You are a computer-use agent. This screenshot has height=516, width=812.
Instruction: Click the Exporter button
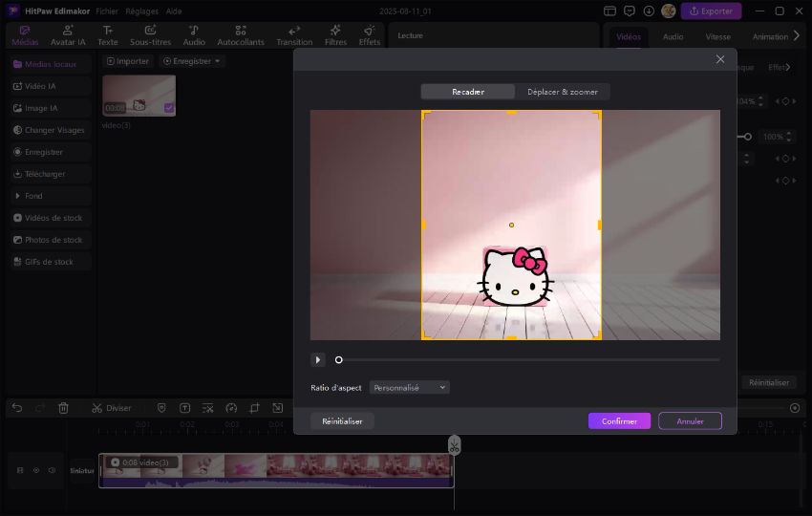711,11
